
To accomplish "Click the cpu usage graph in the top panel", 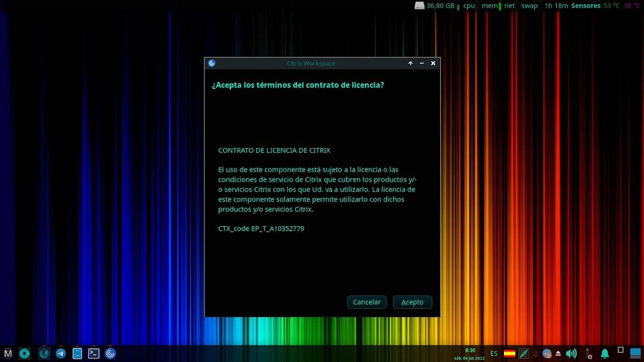I will coord(467,6).
